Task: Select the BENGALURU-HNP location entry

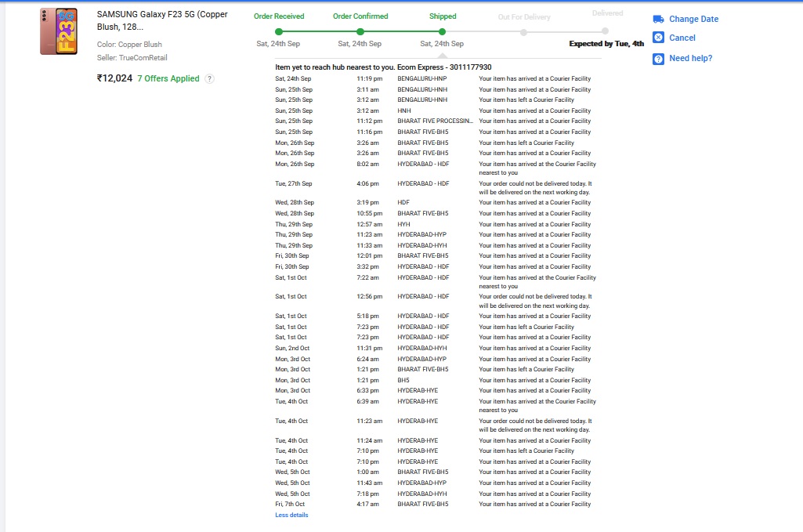Action: [422, 79]
